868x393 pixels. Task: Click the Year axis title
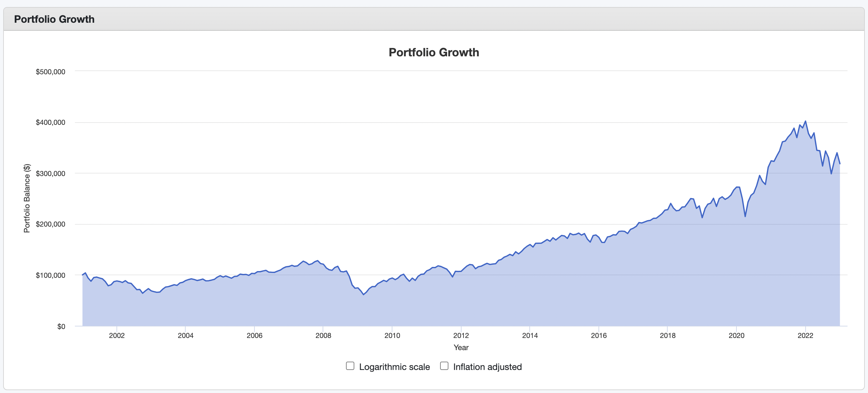(461, 347)
